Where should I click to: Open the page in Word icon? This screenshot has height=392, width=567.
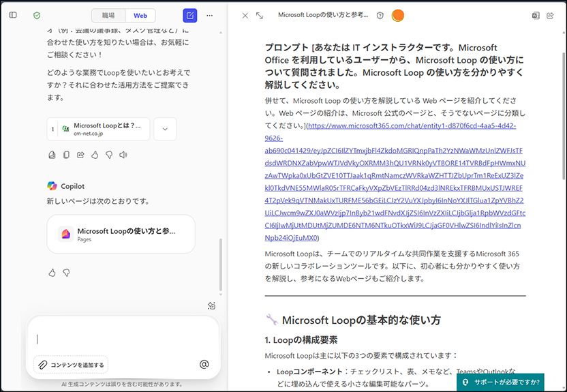(x=536, y=16)
